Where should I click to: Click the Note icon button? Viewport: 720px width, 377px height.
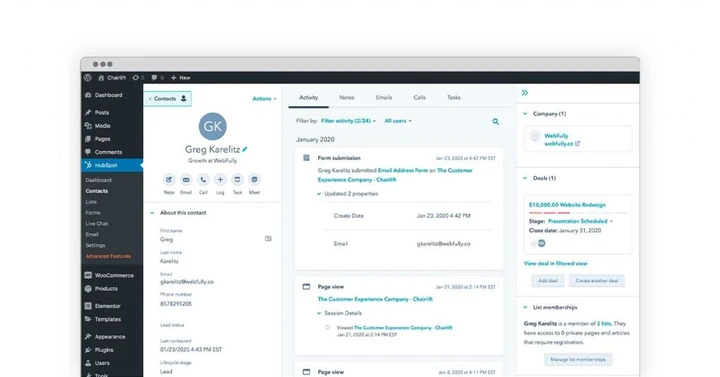169,180
